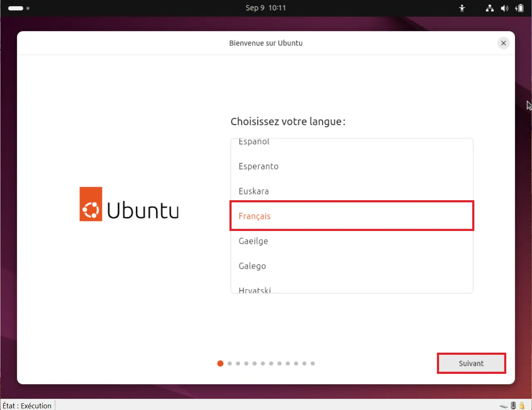Open the battery power icon in top bar
The width and height of the screenshot is (532, 410).
(520, 8)
